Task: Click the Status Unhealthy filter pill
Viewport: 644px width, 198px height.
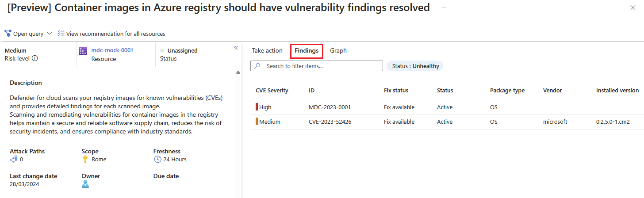Action: 415,66
